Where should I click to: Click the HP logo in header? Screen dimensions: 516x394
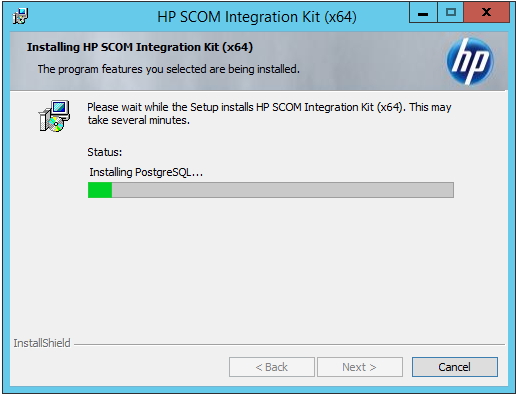(470, 61)
